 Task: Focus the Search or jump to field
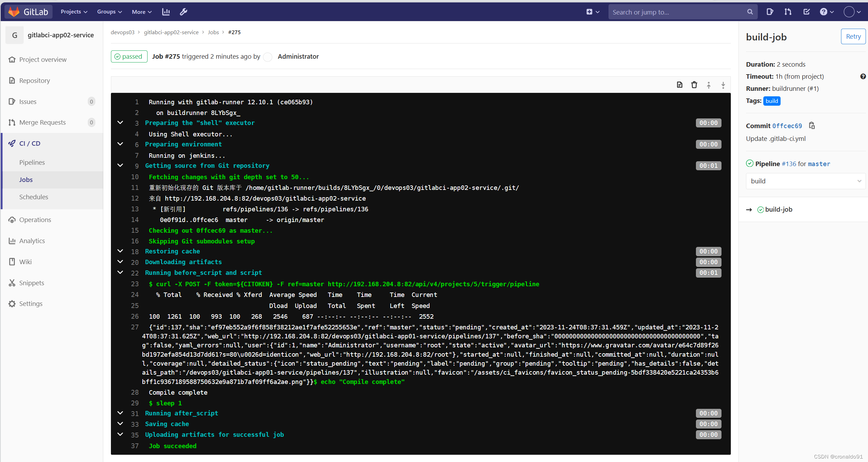[x=678, y=12]
